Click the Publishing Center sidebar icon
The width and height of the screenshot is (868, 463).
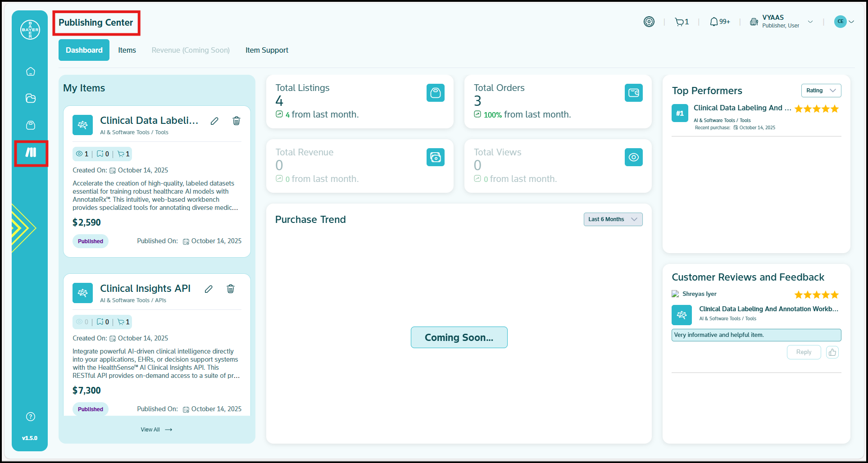coord(31,153)
